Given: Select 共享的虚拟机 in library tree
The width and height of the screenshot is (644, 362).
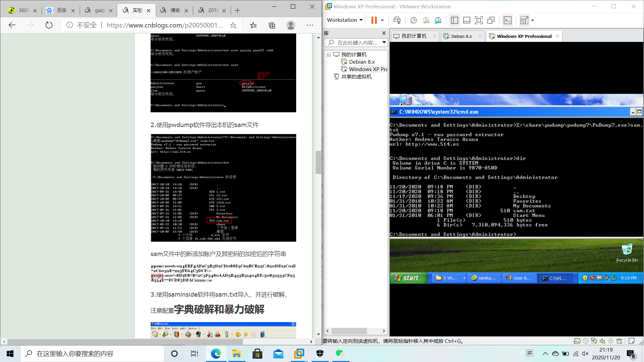Looking at the screenshot, I should tap(356, 77).
